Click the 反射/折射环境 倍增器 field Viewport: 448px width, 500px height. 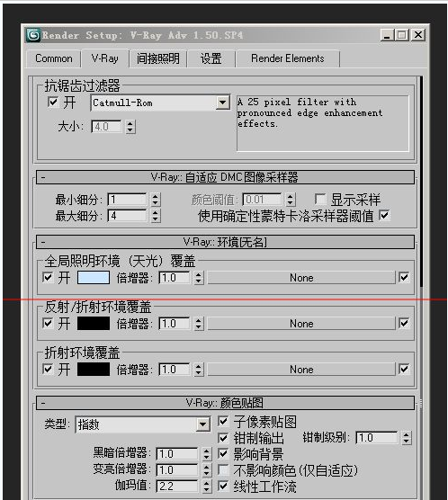(175, 324)
